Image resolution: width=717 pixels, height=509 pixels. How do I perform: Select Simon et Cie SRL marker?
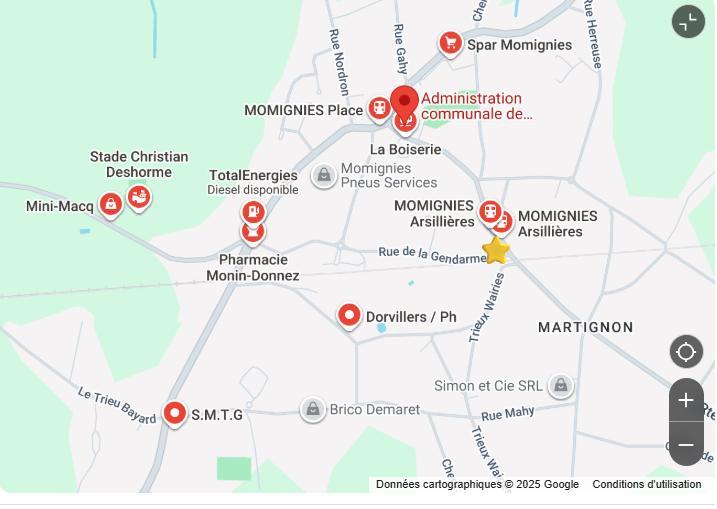click(x=561, y=386)
